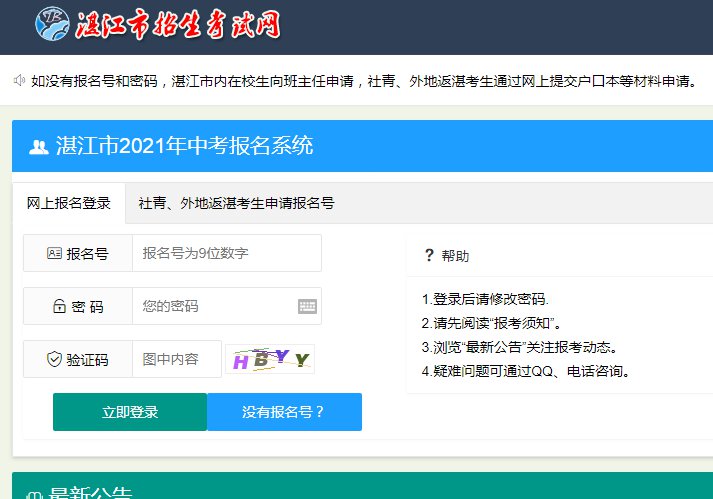713x499 pixels.
Task: Click the green 立即登录 button
Action: pyautogui.click(x=130, y=412)
